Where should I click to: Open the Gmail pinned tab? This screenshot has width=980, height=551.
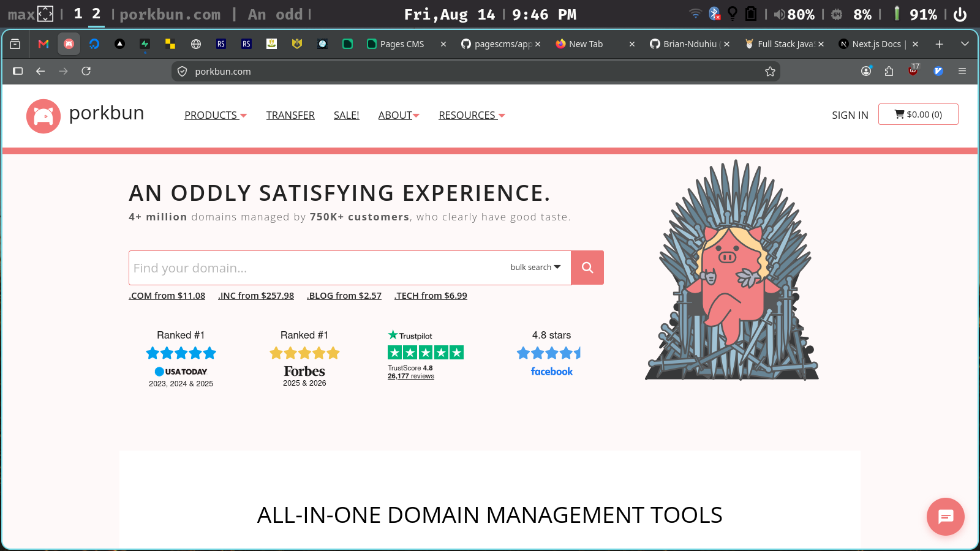pyautogui.click(x=43, y=44)
